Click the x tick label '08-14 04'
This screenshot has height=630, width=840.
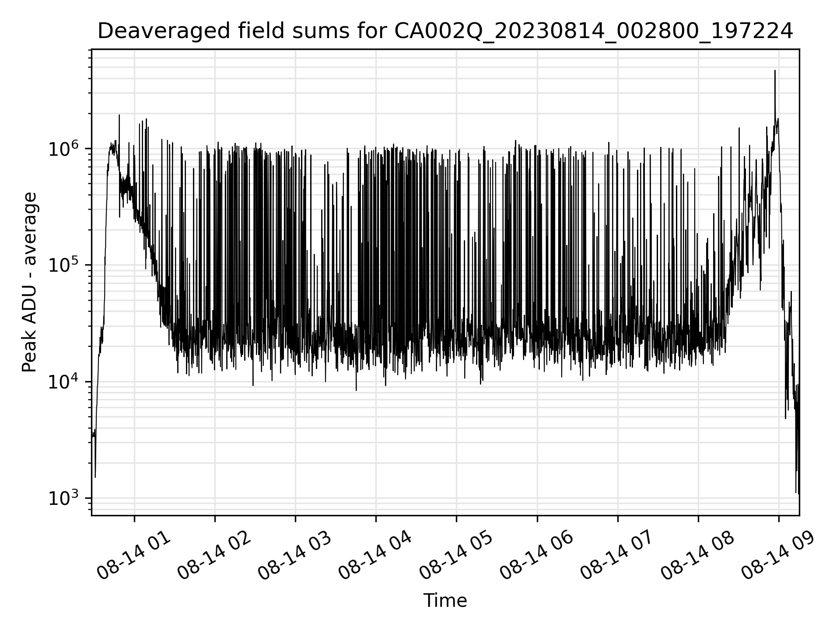375,556
